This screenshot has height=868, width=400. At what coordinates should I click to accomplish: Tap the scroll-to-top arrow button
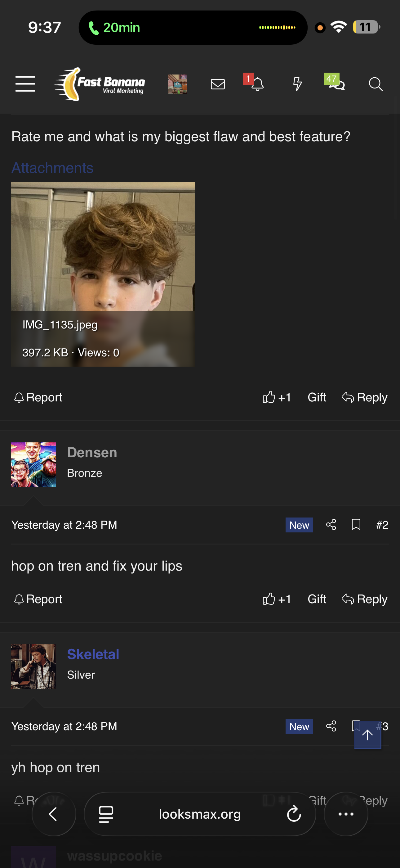point(367,735)
